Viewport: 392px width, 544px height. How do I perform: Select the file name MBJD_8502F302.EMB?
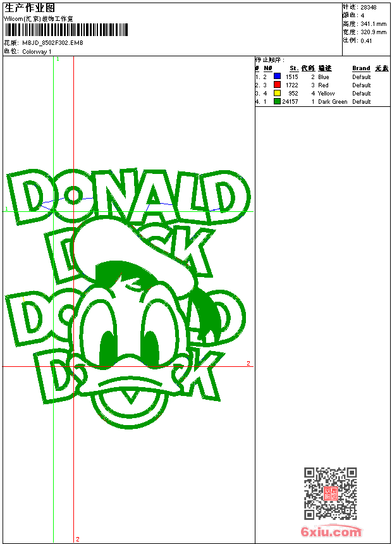[52, 42]
